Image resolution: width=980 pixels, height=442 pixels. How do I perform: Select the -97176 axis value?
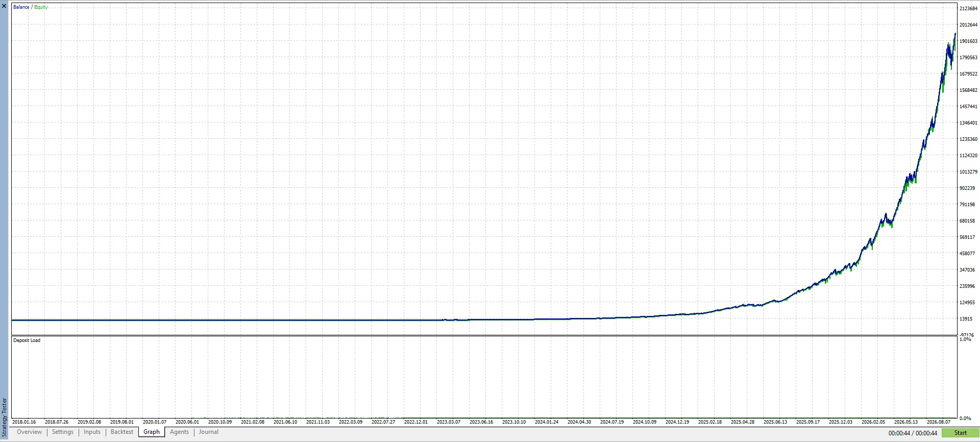(x=967, y=335)
